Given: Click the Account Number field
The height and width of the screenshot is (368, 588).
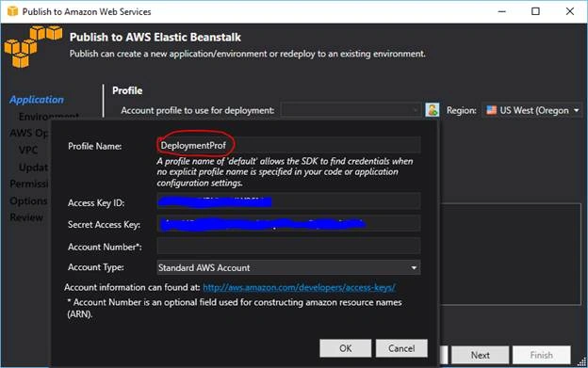Looking at the screenshot, I should click(288, 247).
